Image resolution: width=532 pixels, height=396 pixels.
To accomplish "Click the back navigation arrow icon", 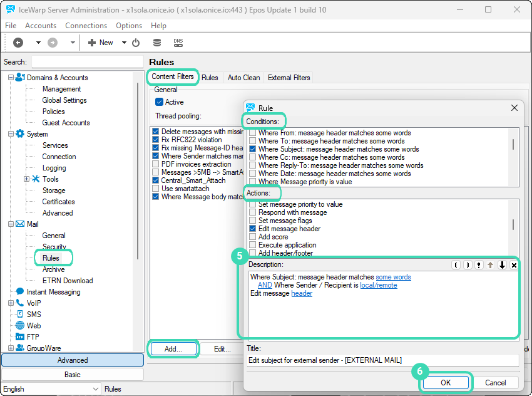I will pos(18,43).
